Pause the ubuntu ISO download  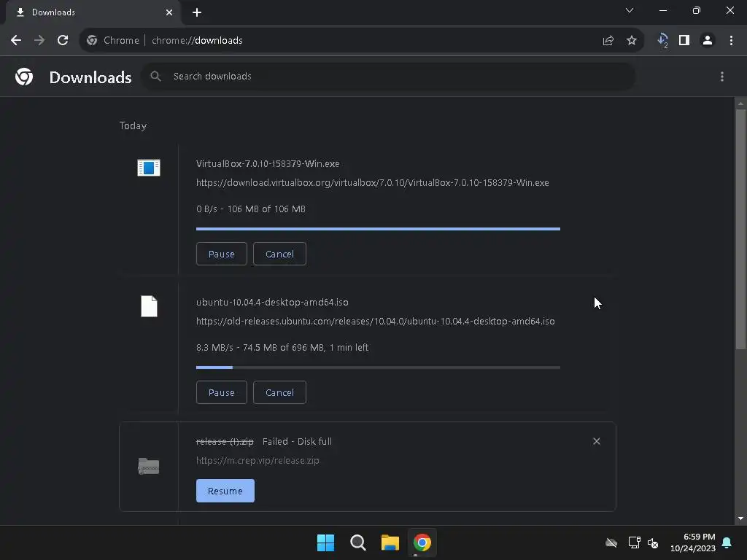pyautogui.click(x=222, y=392)
